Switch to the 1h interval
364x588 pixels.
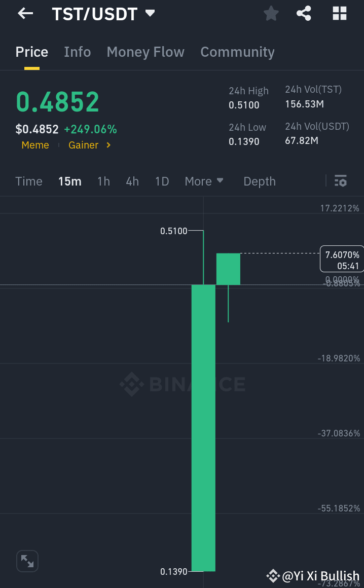pyautogui.click(x=103, y=181)
